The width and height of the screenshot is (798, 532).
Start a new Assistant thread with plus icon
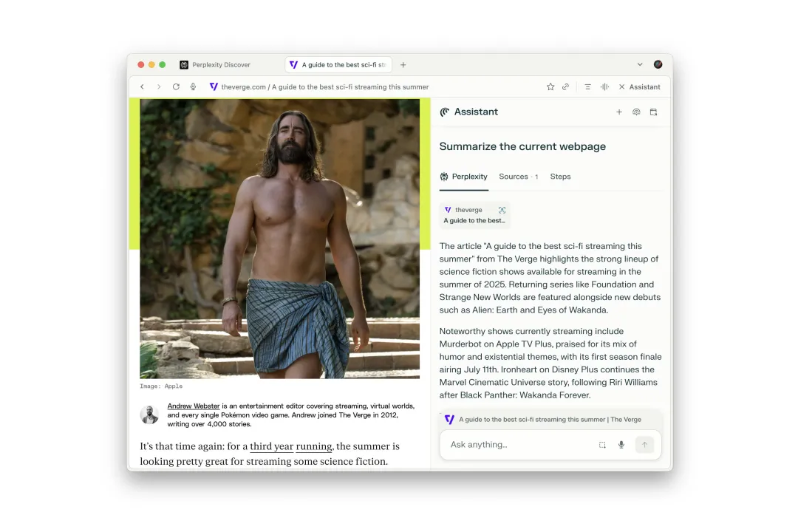(x=619, y=112)
